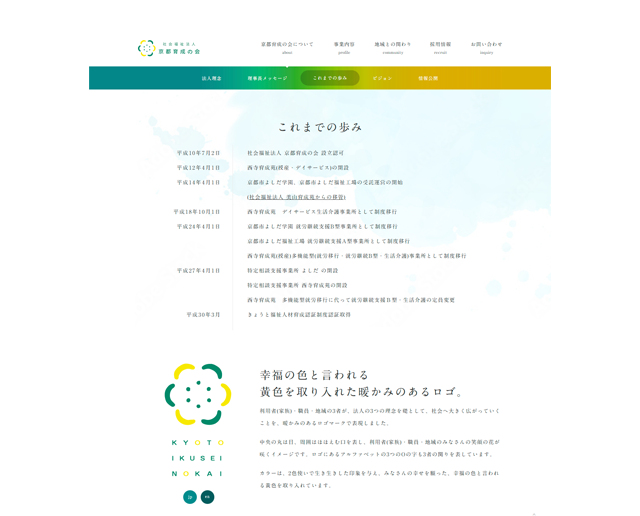Click the これまでの歩み page heading
640x516 pixels.
319,127
